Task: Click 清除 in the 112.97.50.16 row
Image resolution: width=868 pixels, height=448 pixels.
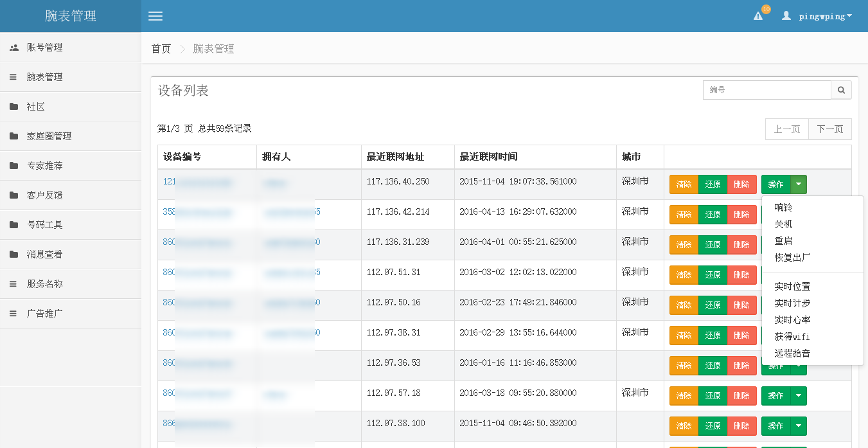Action: pos(684,305)
